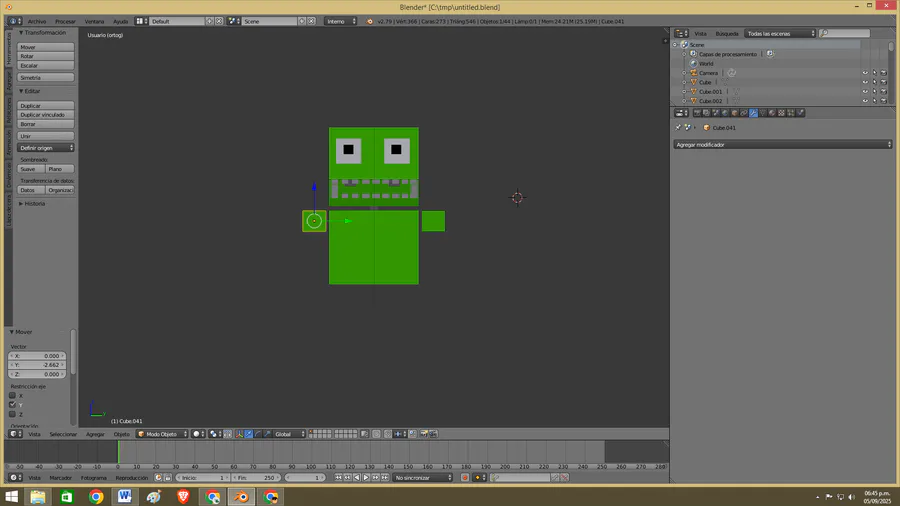900x506 pixels.
Task: Open the Ventana menu
Action: coord(94,21)
